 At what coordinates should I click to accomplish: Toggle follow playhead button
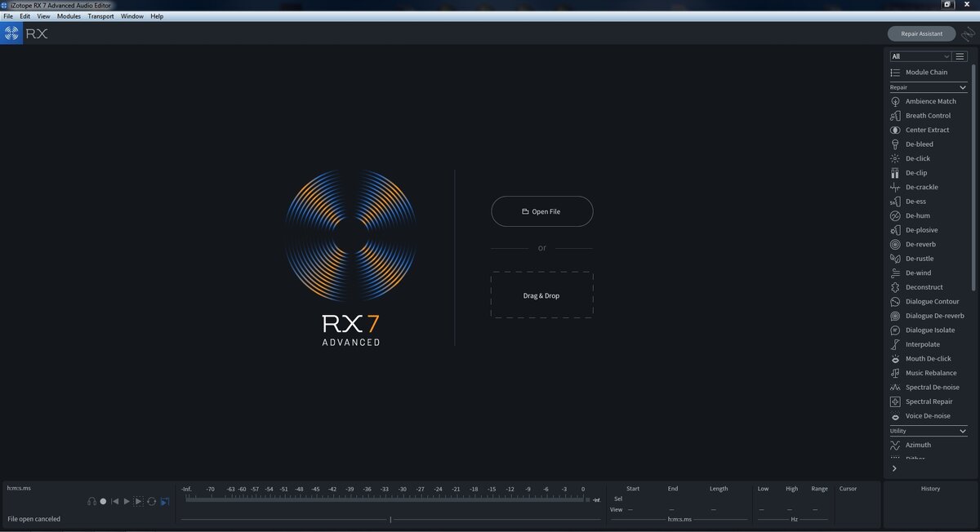coord(164,501)
